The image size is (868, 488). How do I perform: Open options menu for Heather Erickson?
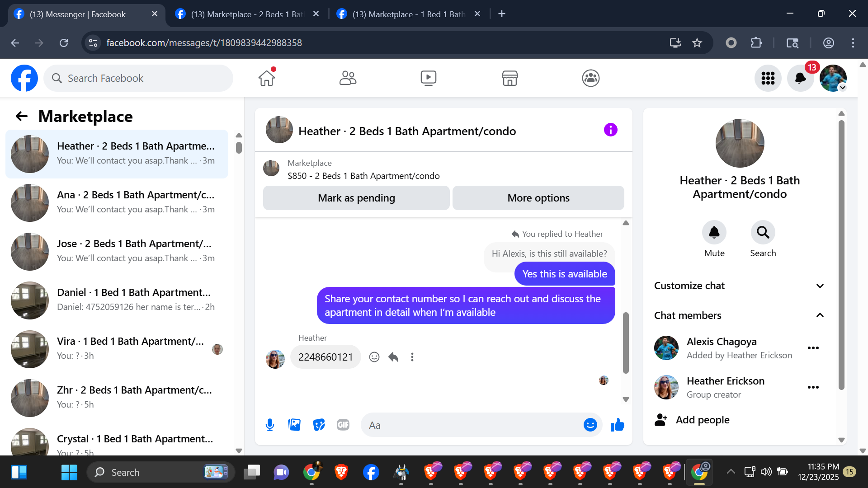(813, 387)
